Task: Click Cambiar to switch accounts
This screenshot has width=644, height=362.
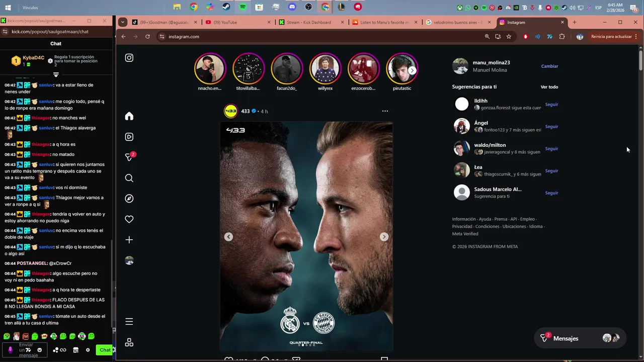Action: pyautogui.click(x=549, y=66)
